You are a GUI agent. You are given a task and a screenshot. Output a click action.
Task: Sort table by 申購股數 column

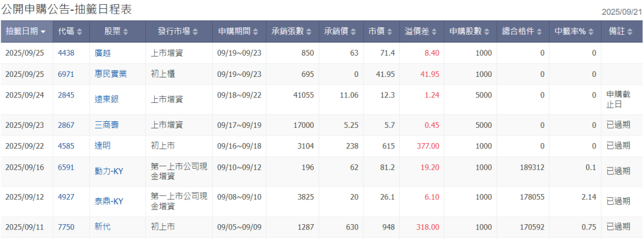click(470, 31)
